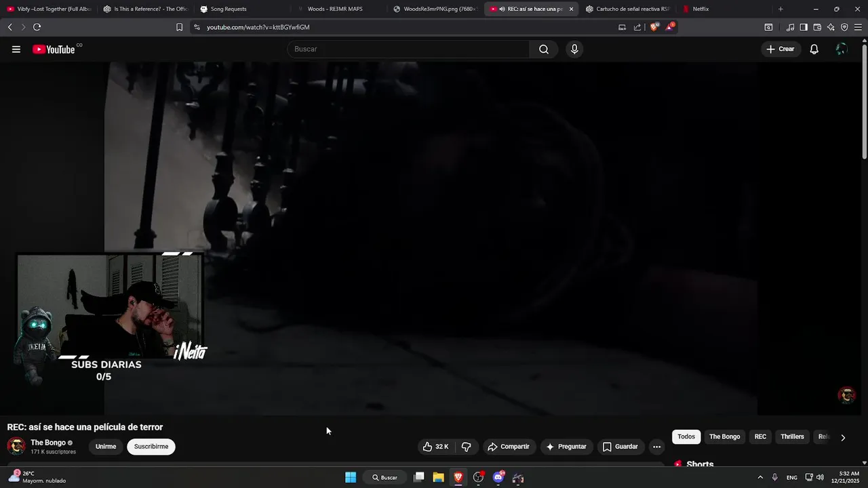
Task: Click the Unirme button
Action: tap(106, 447)
